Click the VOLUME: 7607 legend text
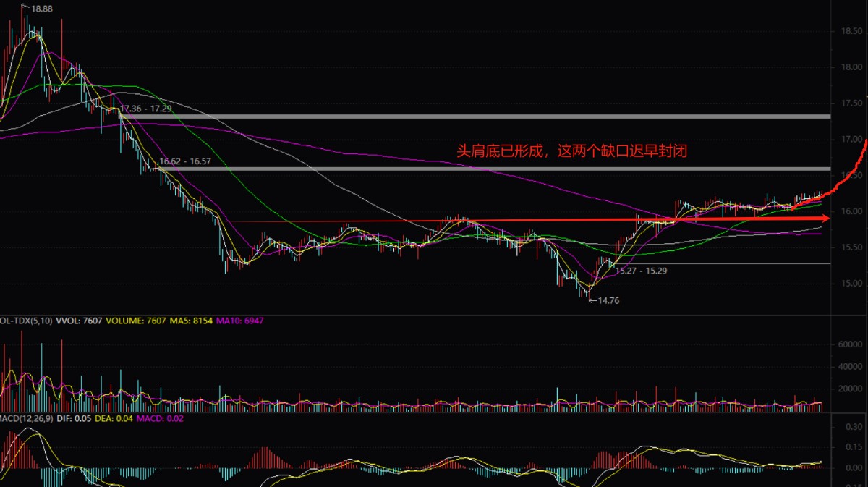This screenshot has height=487, width=868. 137,320
